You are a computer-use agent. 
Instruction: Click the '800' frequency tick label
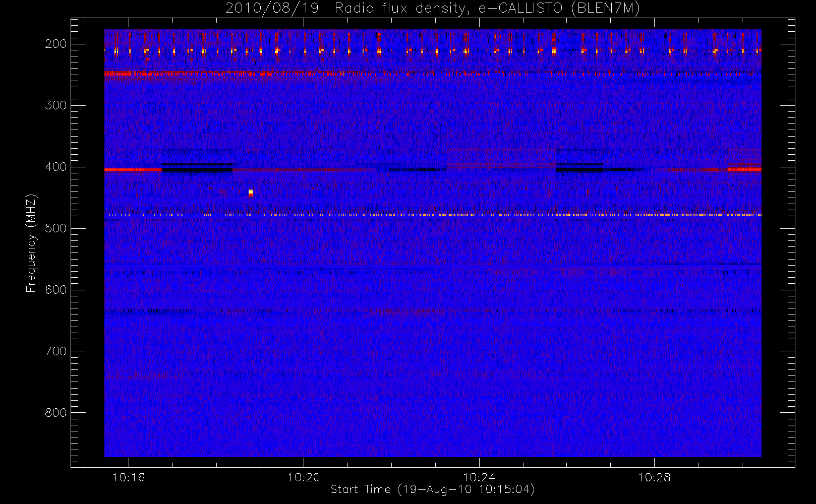(x=56, y=413)
